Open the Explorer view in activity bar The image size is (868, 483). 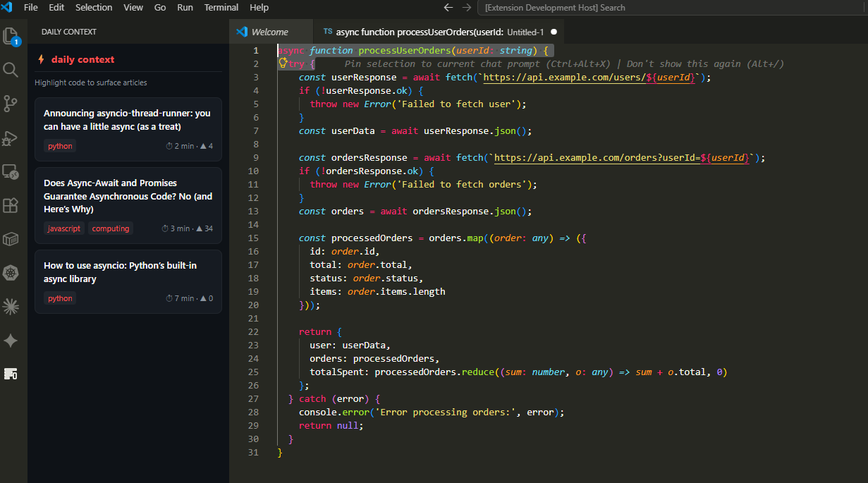click(x=11, y=36)
